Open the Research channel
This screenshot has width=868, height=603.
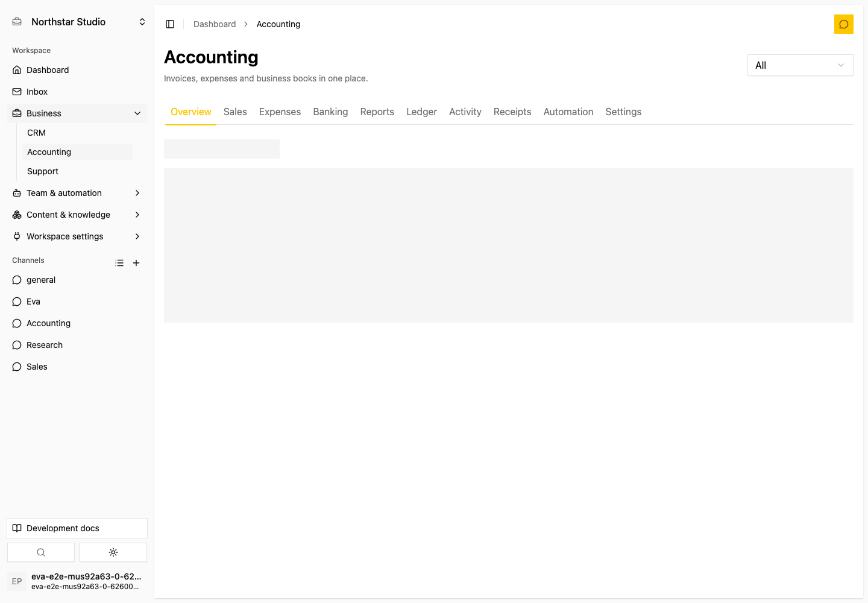pyautogui.click(x=77, y=345)
